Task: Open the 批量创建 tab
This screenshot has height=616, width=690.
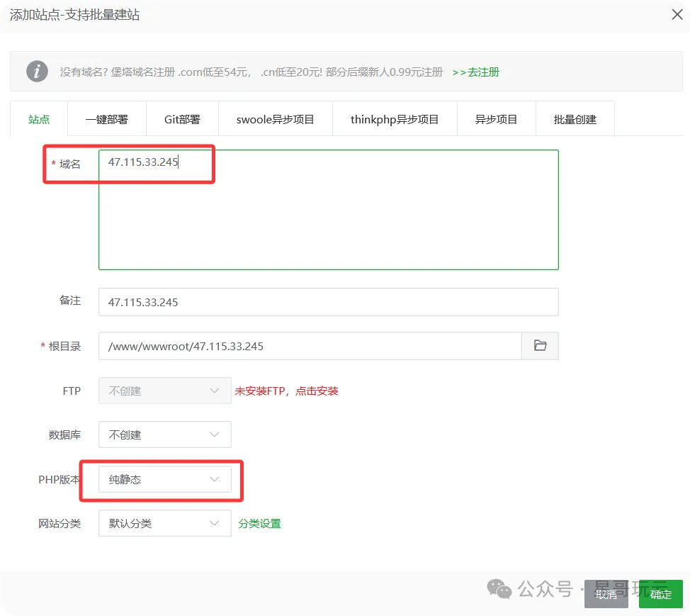Action: [575, 118]
